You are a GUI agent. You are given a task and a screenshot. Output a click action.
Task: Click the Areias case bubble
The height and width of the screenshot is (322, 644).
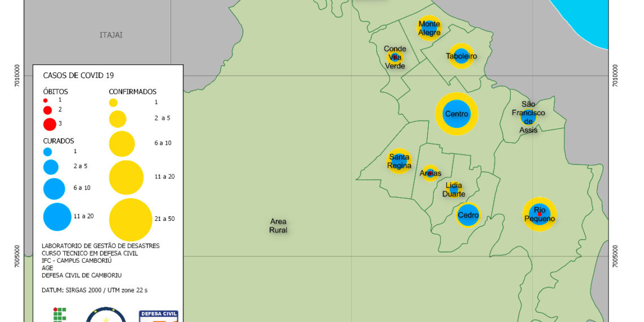[430, 173]
